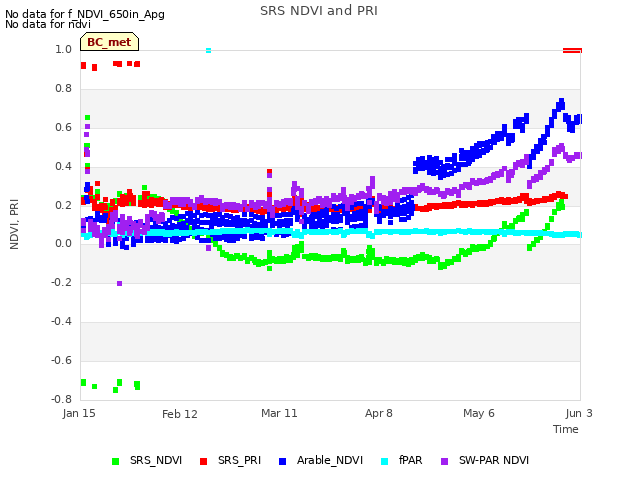
Task: Click the Mar 11 x-axis label
Action: click(x=279, y=413)
